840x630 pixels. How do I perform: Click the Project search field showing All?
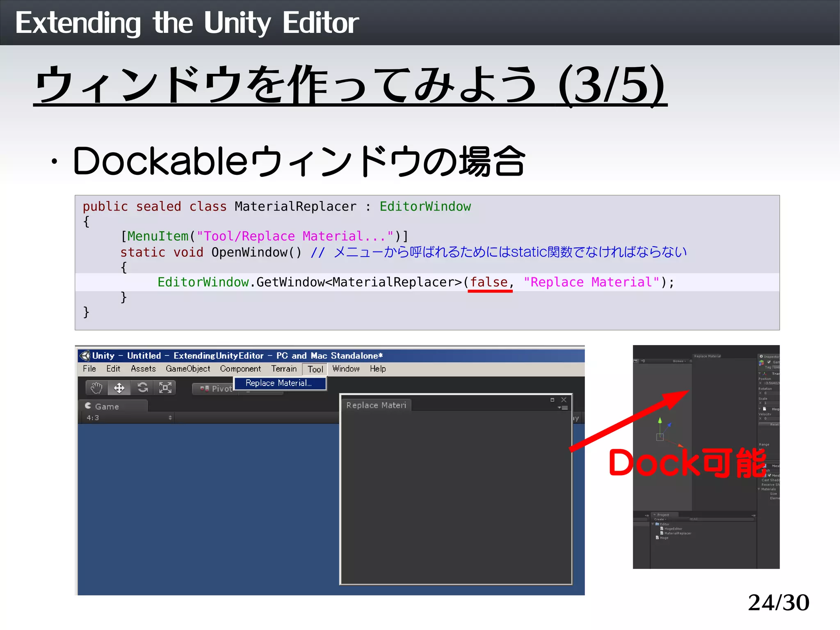[721, 519]
